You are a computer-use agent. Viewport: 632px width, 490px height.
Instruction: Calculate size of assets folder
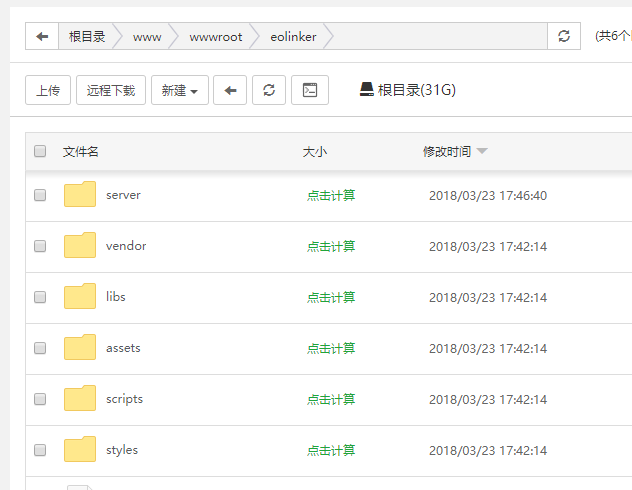point(331,348)
